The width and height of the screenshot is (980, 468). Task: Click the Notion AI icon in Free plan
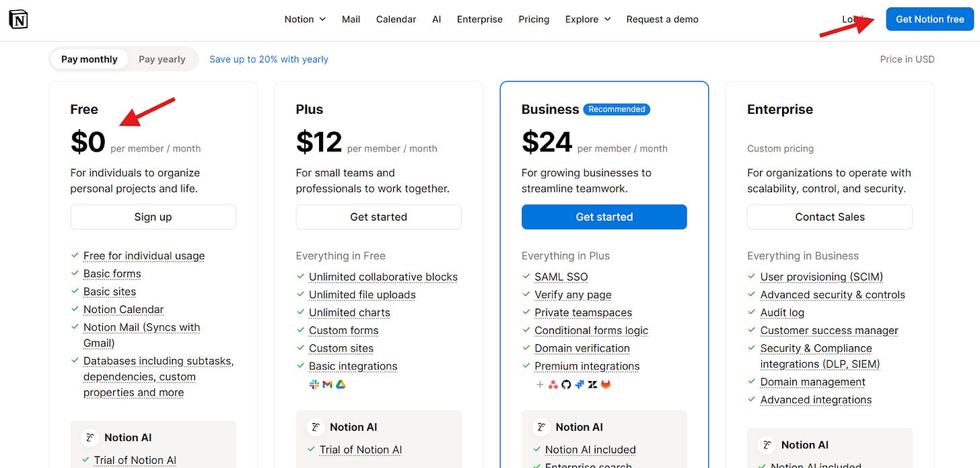tap(90, 438)
